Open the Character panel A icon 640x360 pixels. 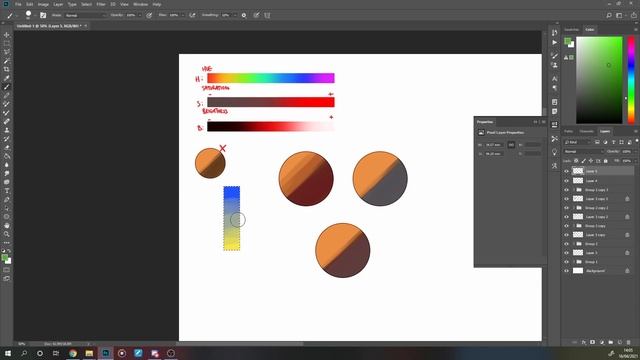pos(554,78)
